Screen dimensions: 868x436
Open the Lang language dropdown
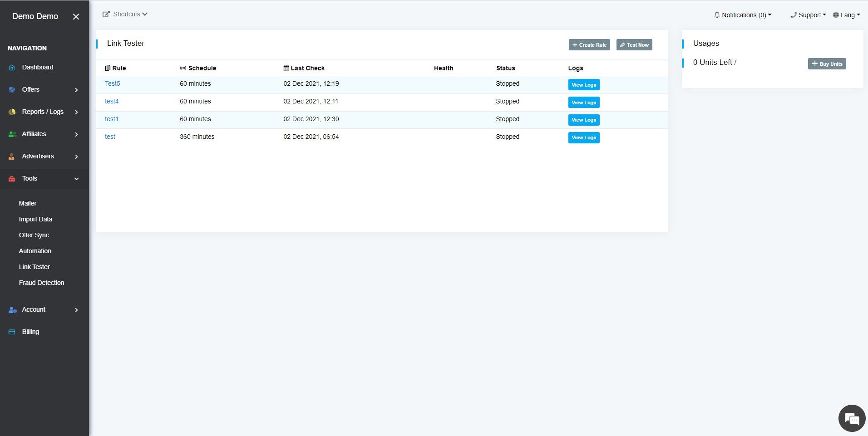tap(846, 15)
